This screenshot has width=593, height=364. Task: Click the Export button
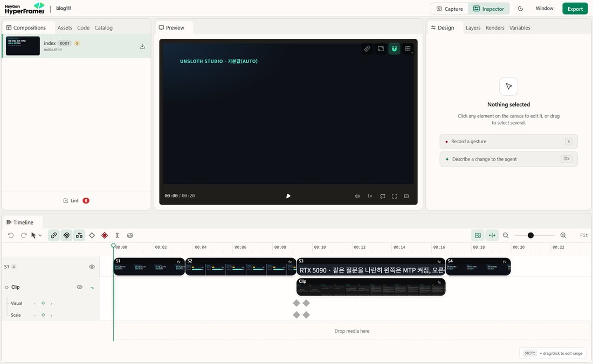pos(575,9)
